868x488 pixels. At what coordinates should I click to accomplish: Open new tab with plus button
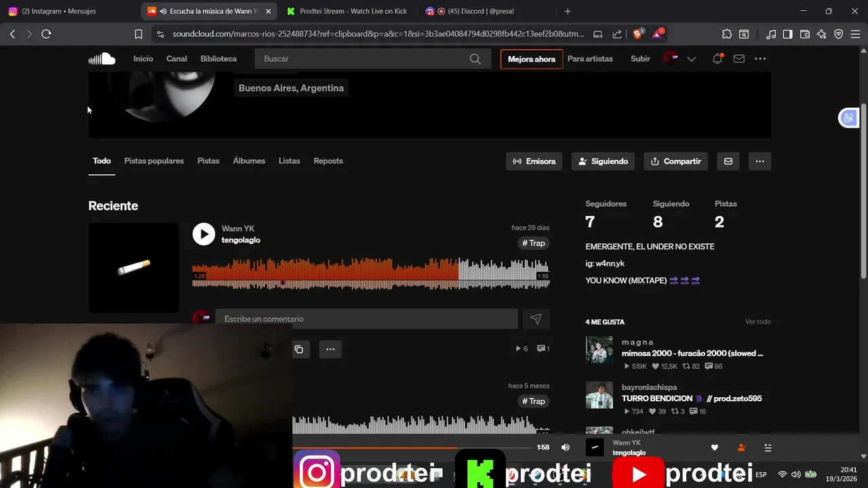(x=568, y=11)
